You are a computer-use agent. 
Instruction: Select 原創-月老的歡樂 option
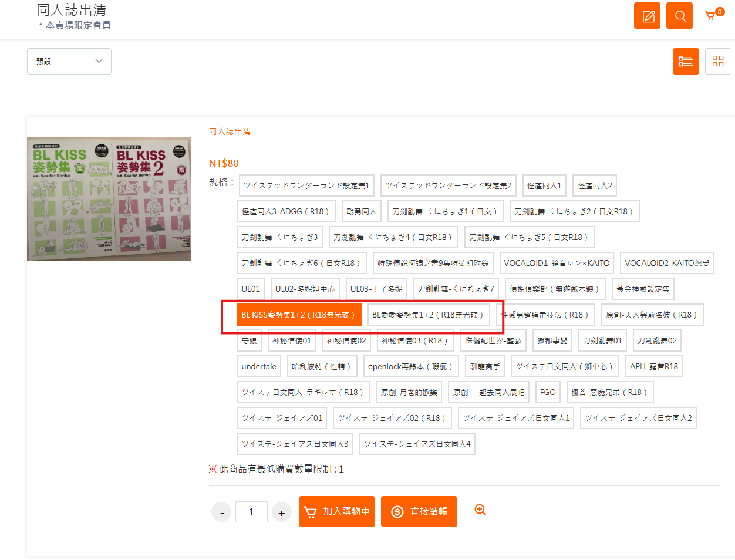(409, 392)
